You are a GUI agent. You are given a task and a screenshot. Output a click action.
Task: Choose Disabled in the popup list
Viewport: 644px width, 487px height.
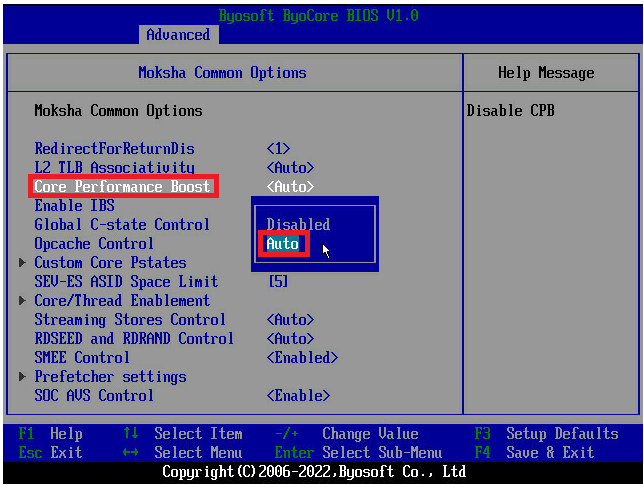[x=298, y=225]
